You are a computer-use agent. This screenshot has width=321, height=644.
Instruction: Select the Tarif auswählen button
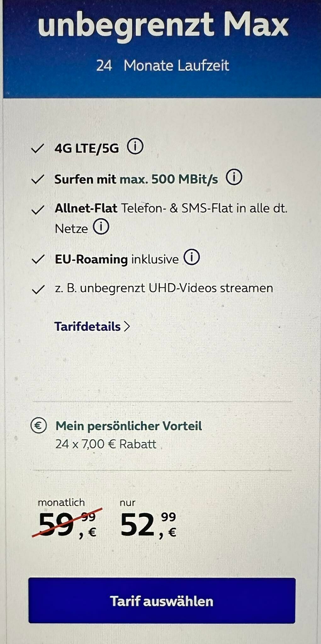pos(162,600)
